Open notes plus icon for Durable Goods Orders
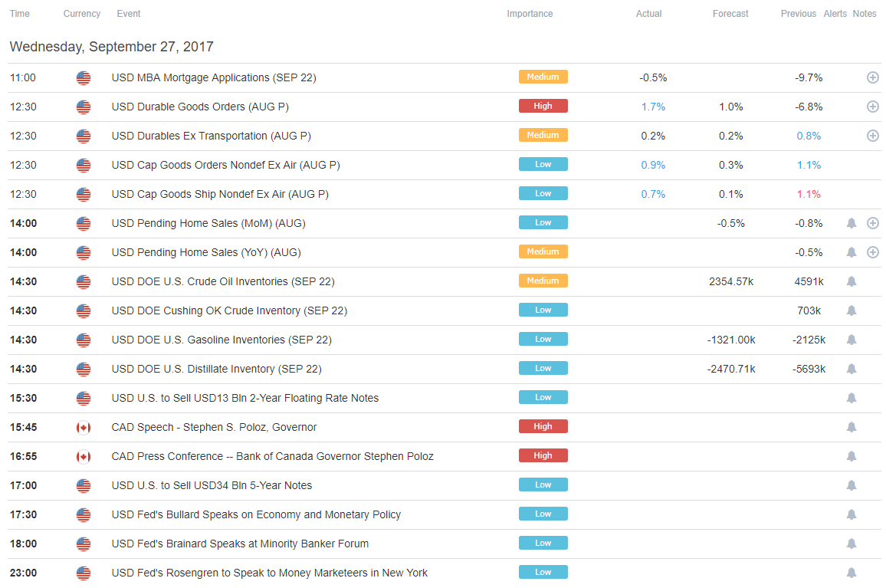The width and height of the screenshot is (886, 588). 872,107
